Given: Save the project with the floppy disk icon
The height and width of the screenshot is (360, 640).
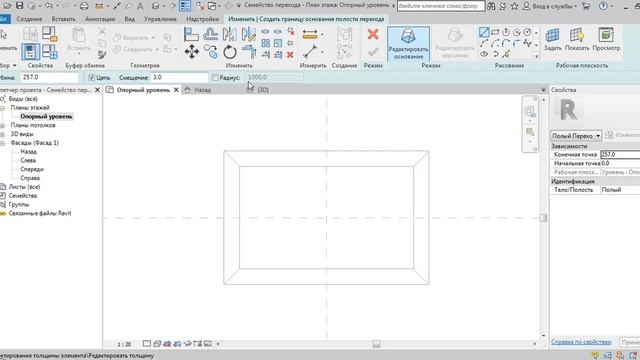Looking at the screenshot, I should (19, 6).
